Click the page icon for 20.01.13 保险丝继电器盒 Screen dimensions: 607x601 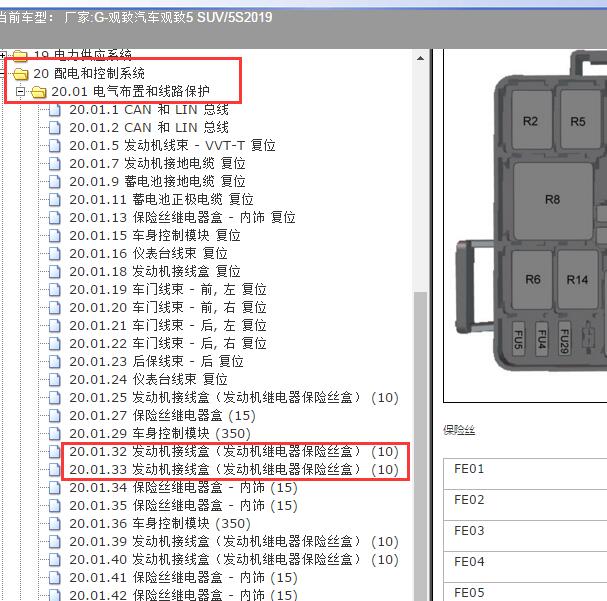pyautogui.click(x=55, y=217)
